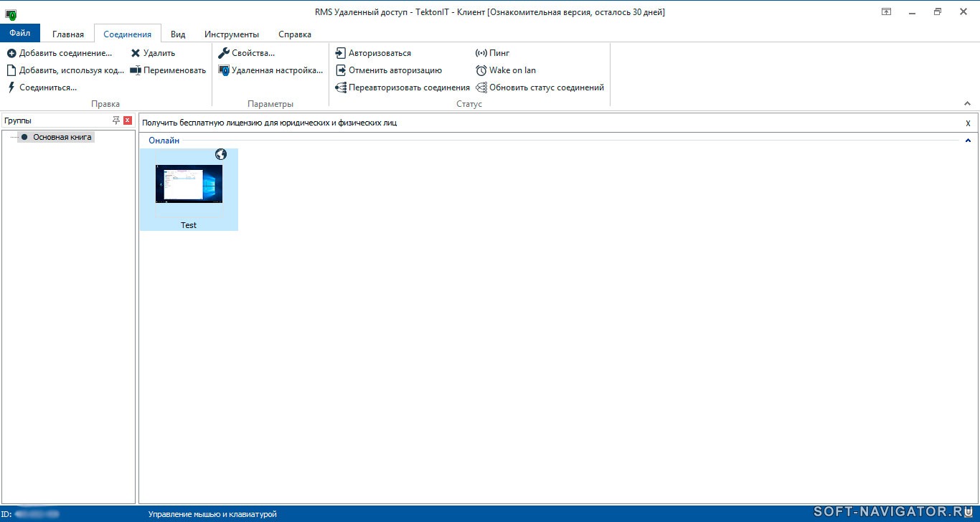This screenshot has width=980, height=522.
Task: Click the Properties wrench icon
Action: (224, 53)
